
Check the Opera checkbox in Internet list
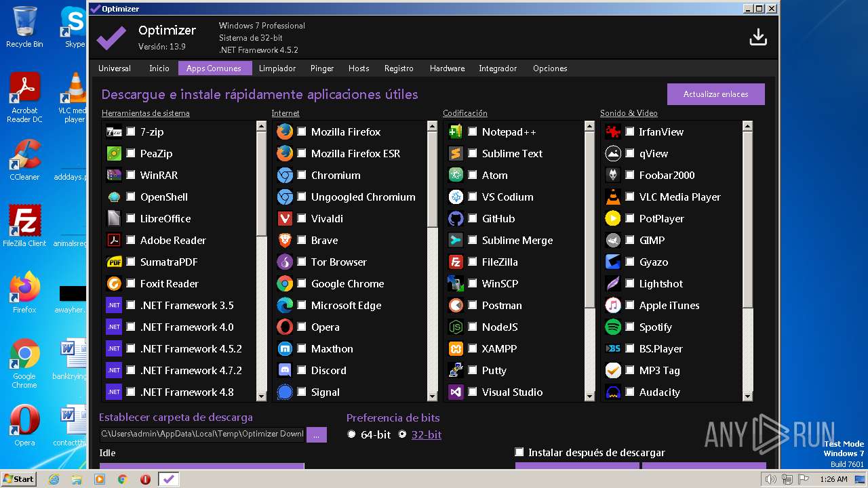pyautogui.click(x=302, y=327)
